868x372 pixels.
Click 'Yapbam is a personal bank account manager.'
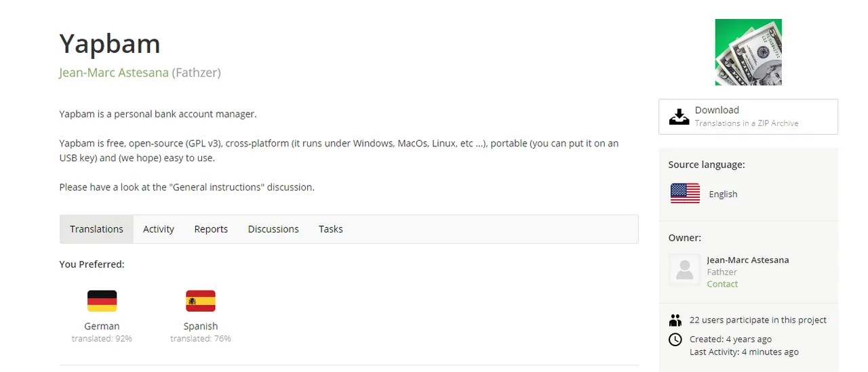coord(158,114)
